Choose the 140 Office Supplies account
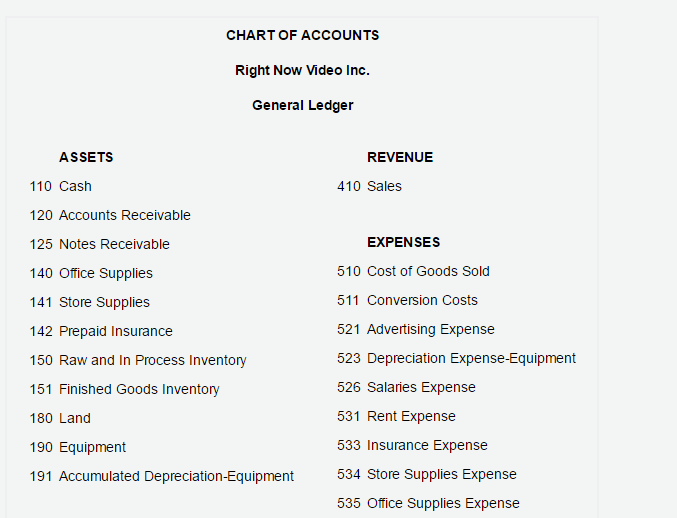The height and width of the screenshot is (518, 677). 91,273
